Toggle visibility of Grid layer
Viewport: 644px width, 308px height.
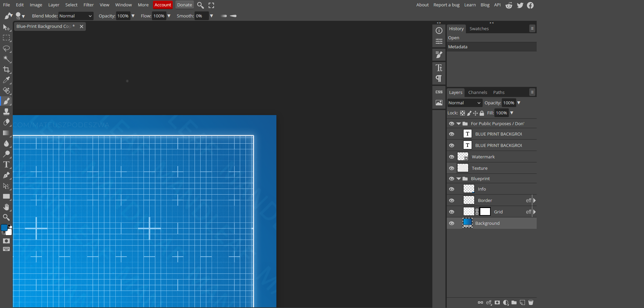[452, 212]
